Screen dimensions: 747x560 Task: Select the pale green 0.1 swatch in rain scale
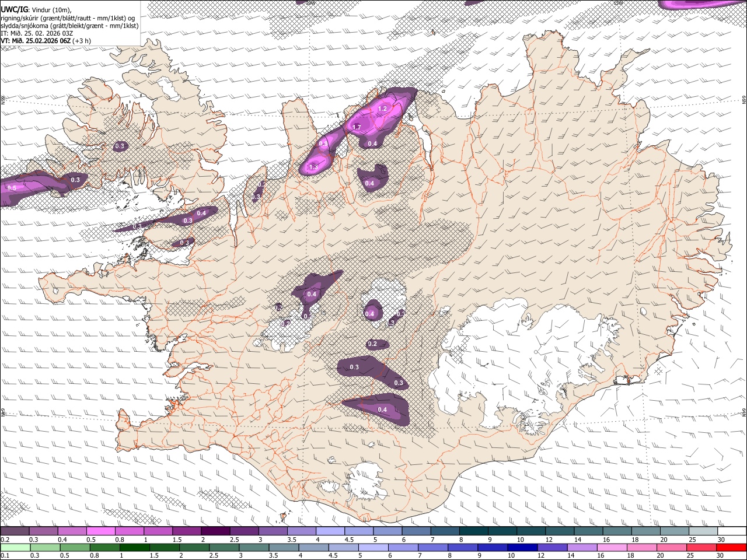click(15, 547)
